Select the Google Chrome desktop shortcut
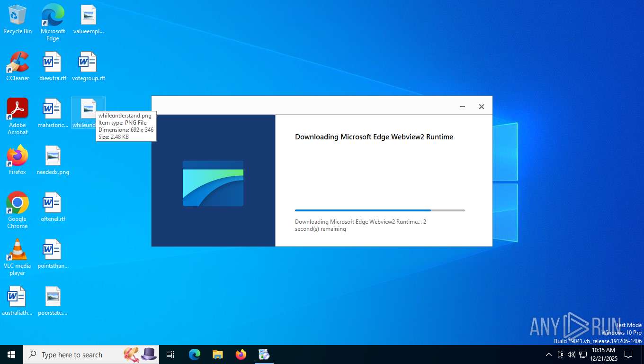 point(18,210)
